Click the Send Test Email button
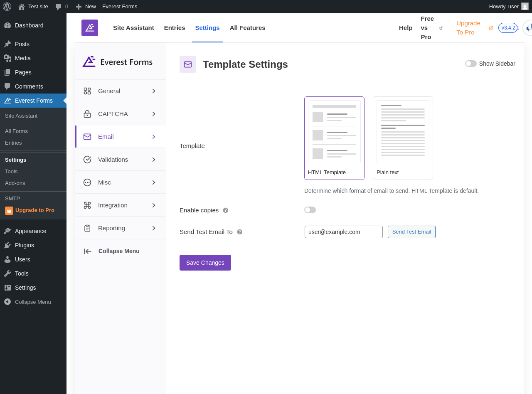The width and height of the screenshot is (532, 394). (x=411, y=232)
